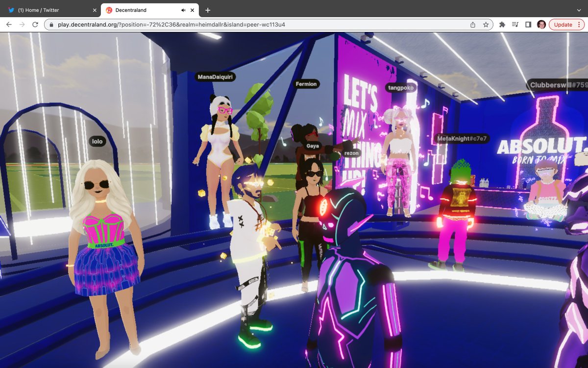
Task: Go back to the previous page
Action: pyautogui.click(x=9, y=25)
